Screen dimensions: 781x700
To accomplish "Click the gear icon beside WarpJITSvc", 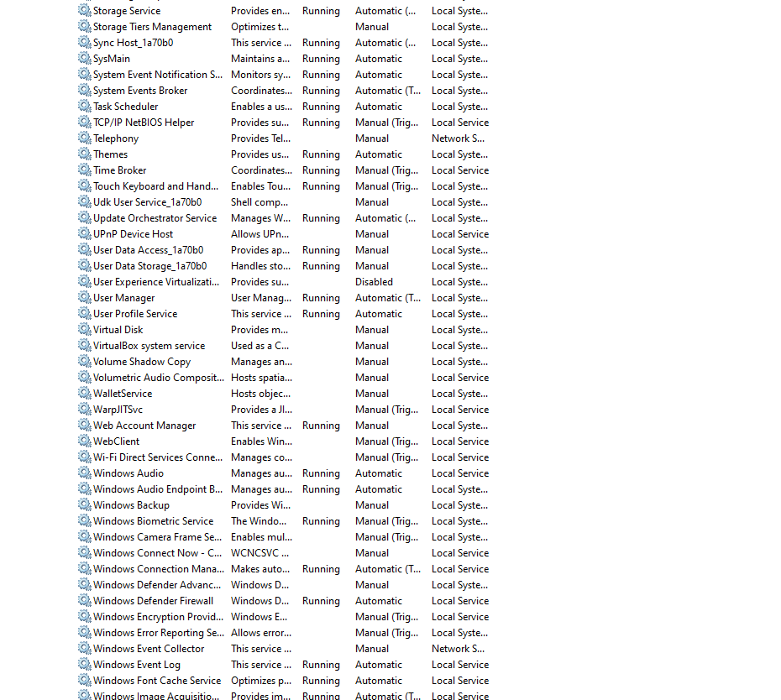I will 85,409.
